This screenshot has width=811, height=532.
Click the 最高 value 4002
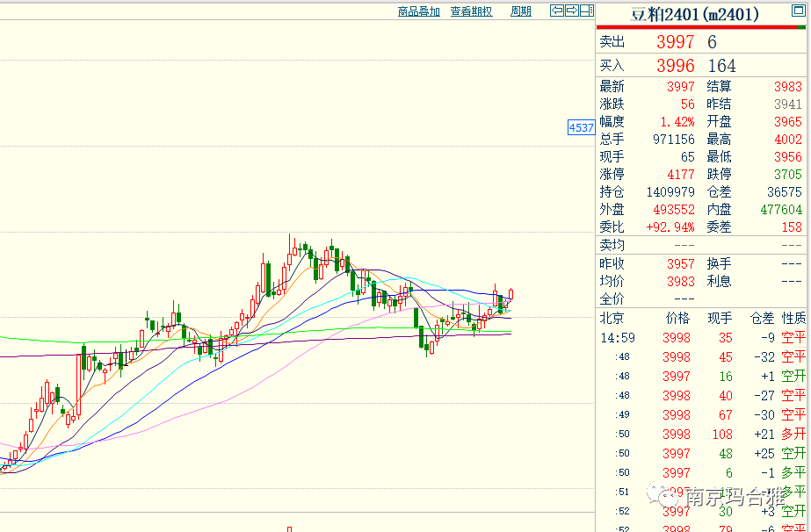click(x=788, y=140)
